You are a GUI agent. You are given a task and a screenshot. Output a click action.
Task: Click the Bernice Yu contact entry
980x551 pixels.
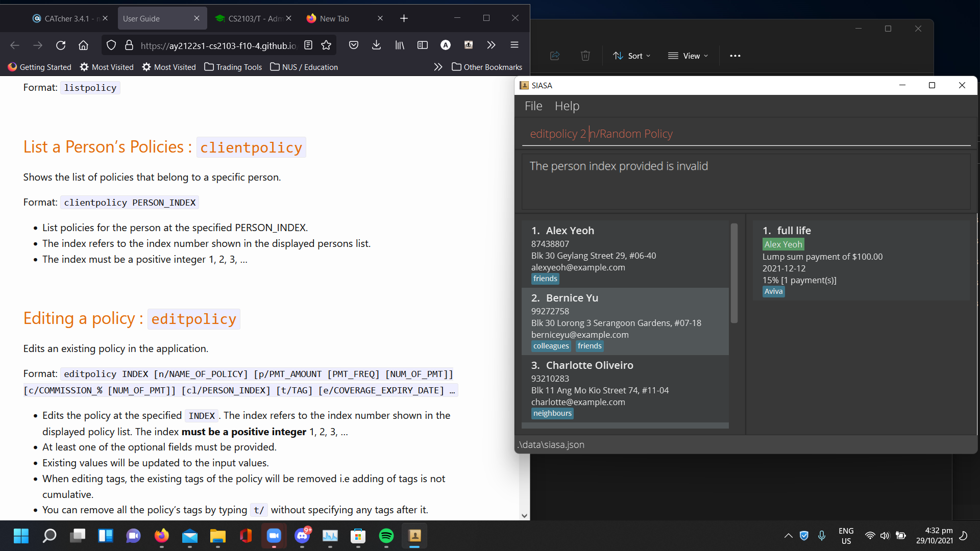point(625,321)
